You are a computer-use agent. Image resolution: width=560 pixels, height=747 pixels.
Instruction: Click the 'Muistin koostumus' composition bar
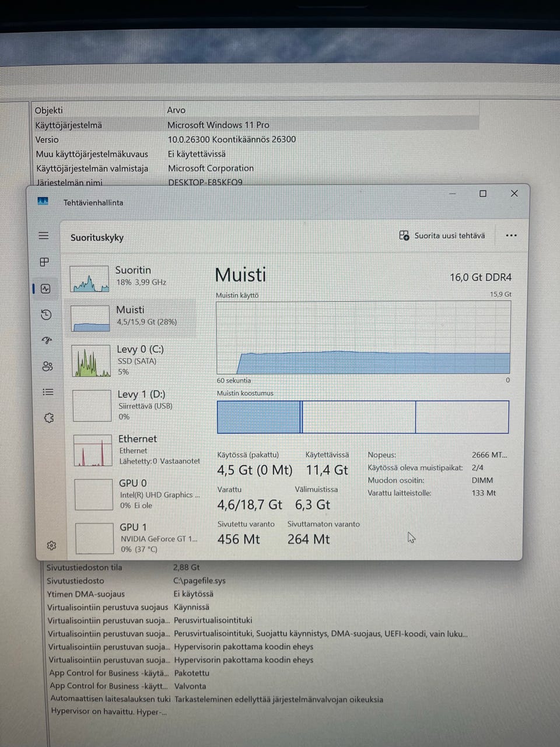(x=363, y=417)
